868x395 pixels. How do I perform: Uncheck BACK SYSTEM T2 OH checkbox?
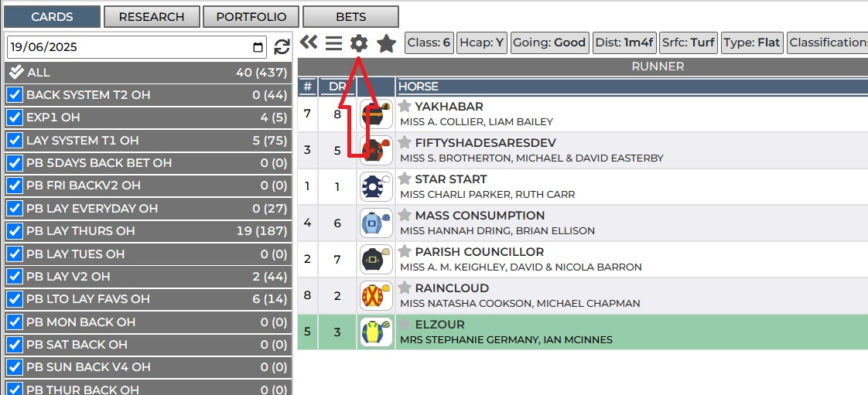tap(15, 95)
